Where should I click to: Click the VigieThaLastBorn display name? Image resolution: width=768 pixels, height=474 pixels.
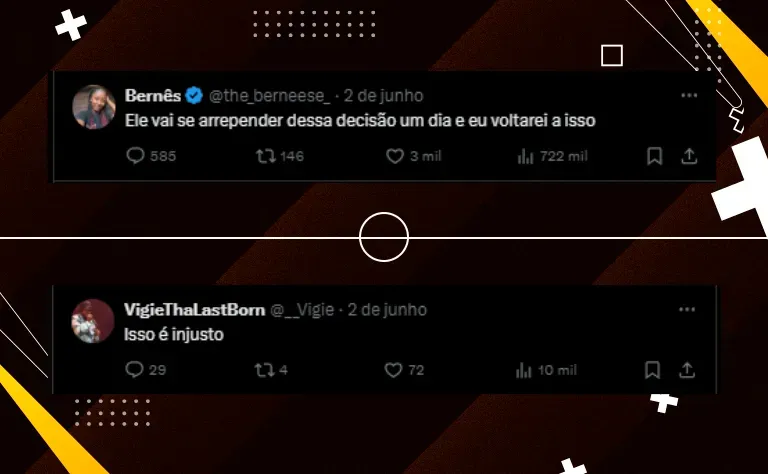194,310
